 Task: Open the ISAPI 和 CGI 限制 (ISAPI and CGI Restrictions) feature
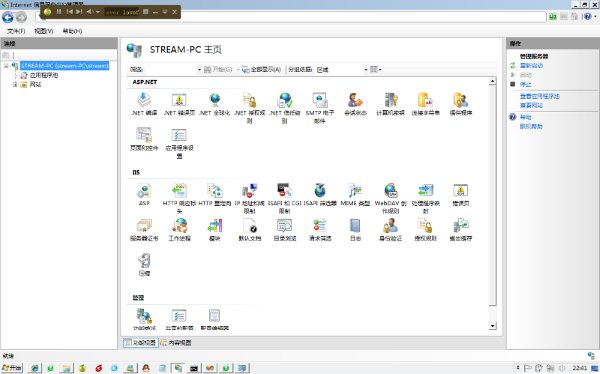point(285,198)
